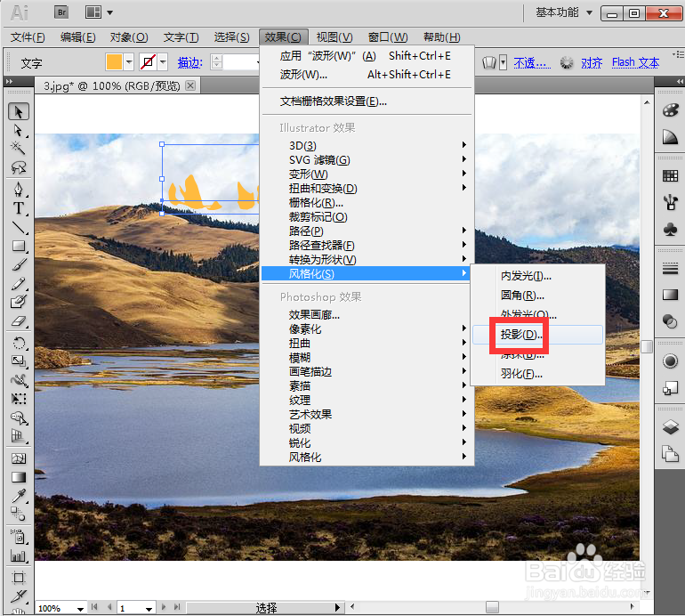
Task: Choose 投影(D)... drop shadow effect
Action: pyautogui.click(x=538, y=335)
